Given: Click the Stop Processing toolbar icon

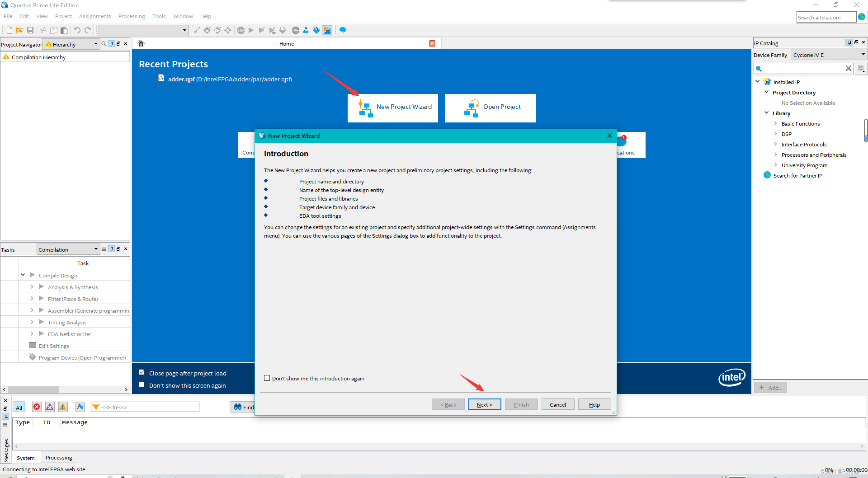Looking at the screenshot, I should [241, 30].
